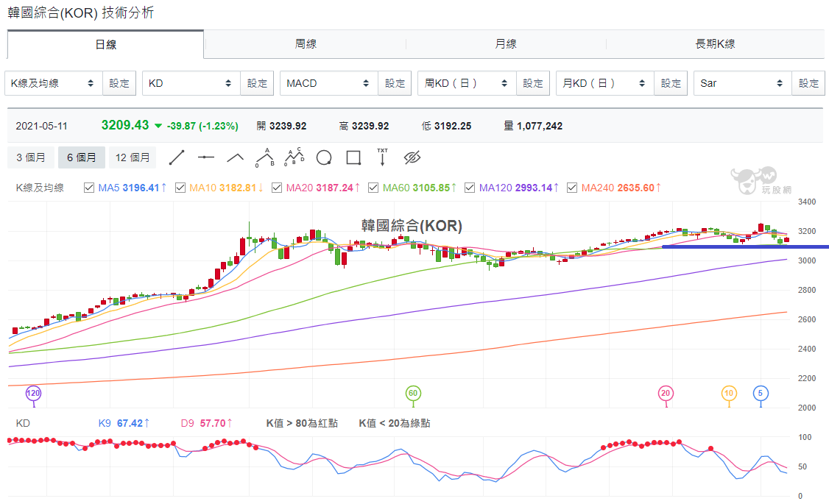
Task: Switch to the 周線 tab
Action: tap(306, 44)
